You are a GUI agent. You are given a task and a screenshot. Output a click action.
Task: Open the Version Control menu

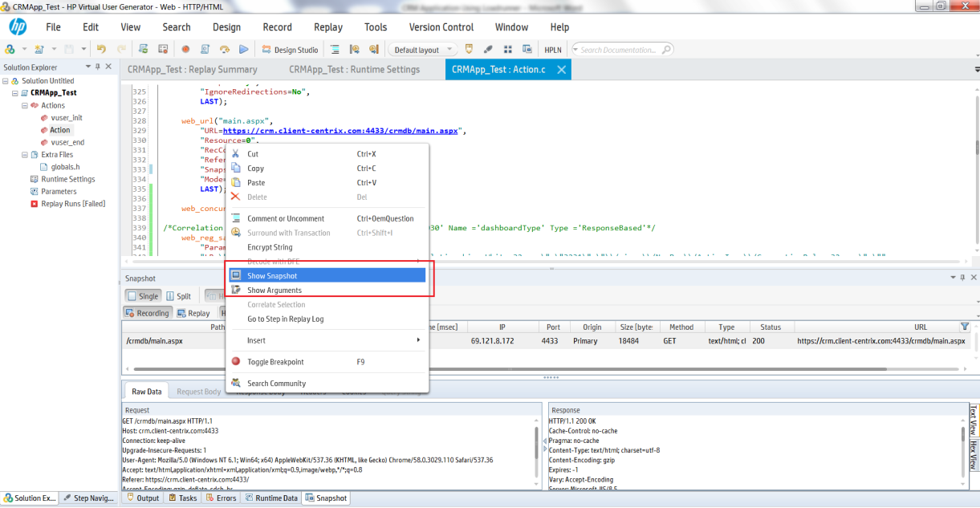coord(441,27)
